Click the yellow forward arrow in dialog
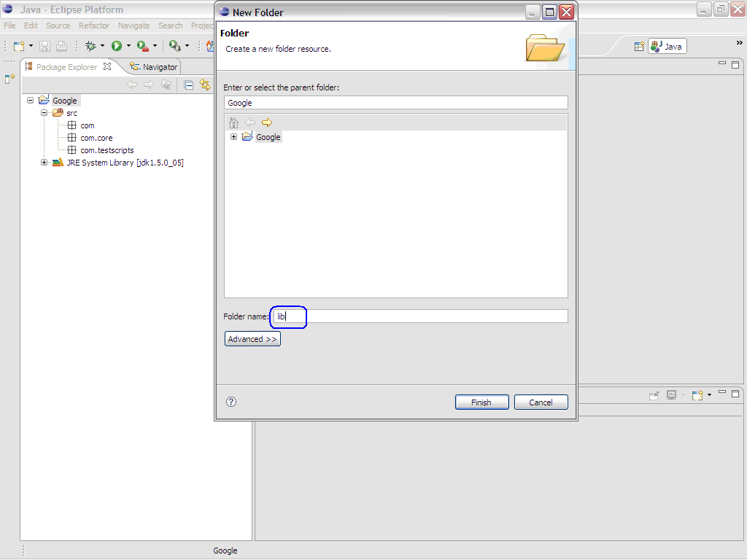The image size is (747, 560). (x=267, y=122)
